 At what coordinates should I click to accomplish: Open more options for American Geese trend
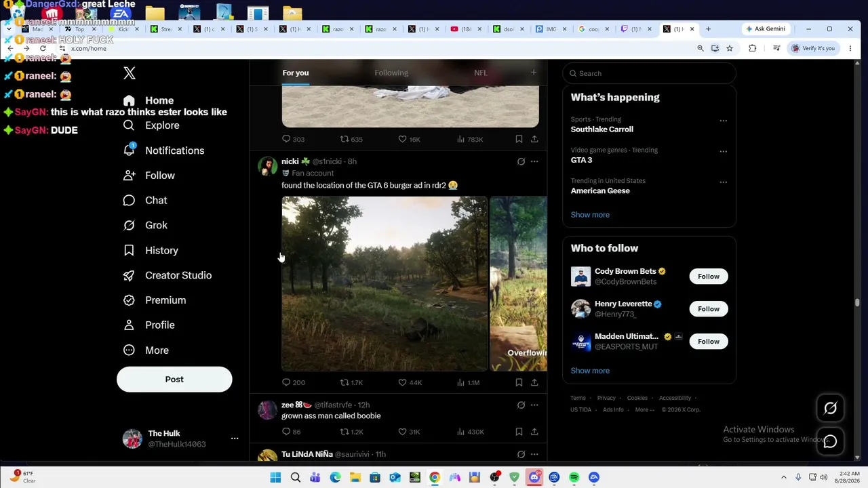click(x=723, y=182)
